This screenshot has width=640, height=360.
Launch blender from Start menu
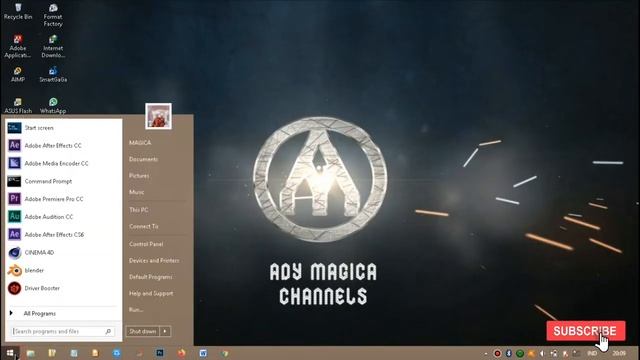point(63,270)
